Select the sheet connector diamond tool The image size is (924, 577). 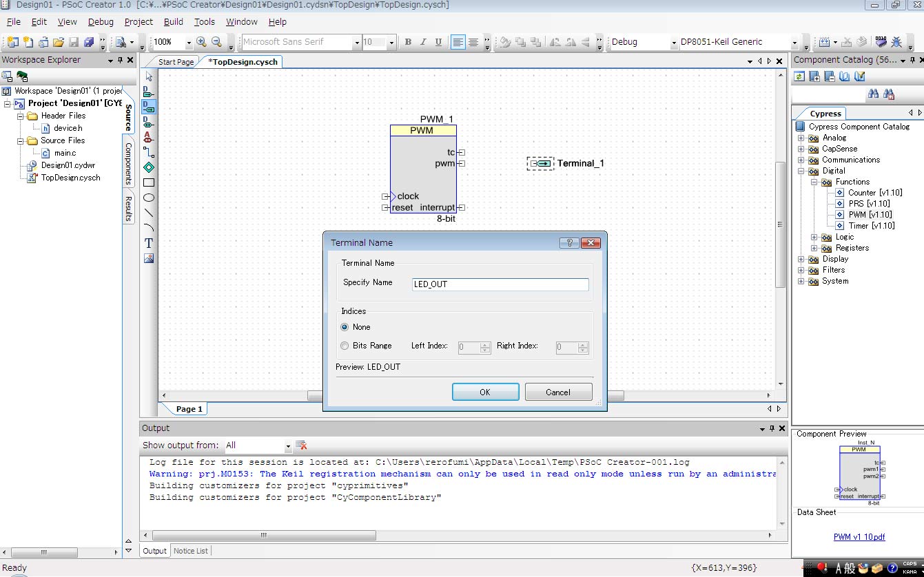149,167
